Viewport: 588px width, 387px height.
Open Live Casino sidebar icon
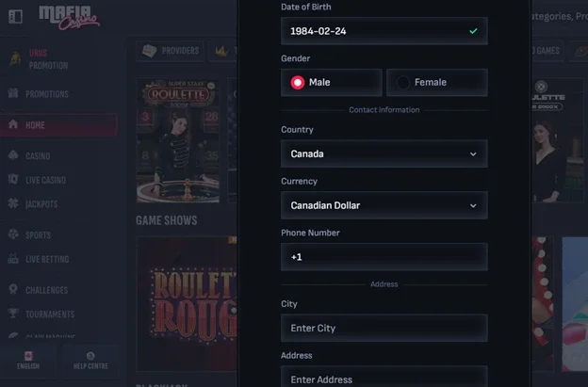[13, 180]
